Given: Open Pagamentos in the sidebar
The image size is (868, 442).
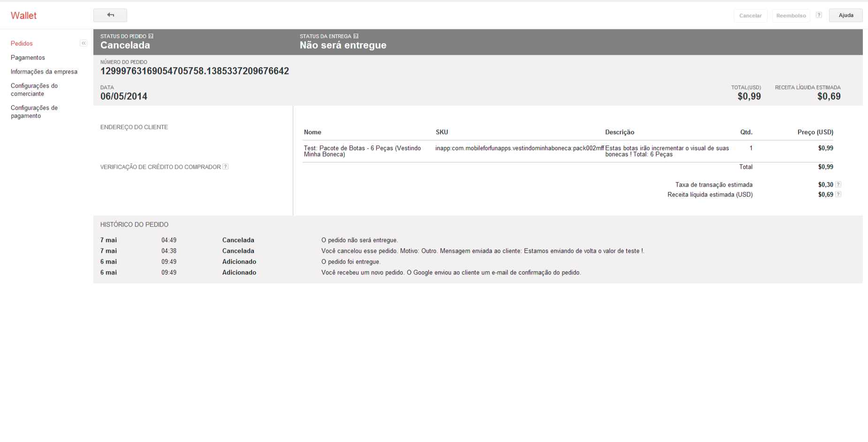Looking at the screenshot, I should point(28,57).
